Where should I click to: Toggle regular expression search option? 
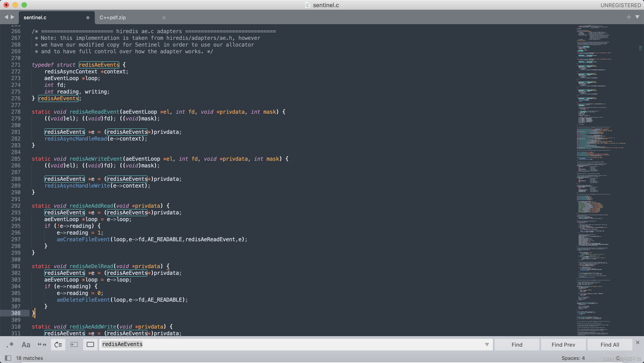(x=10, y=345)
